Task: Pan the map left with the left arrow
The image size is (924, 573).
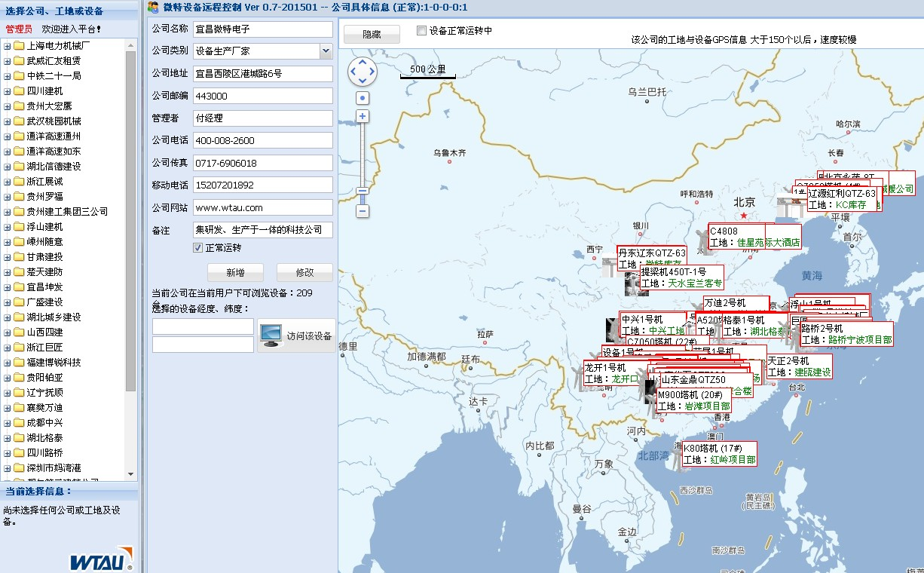Action: tap(353, 72)
